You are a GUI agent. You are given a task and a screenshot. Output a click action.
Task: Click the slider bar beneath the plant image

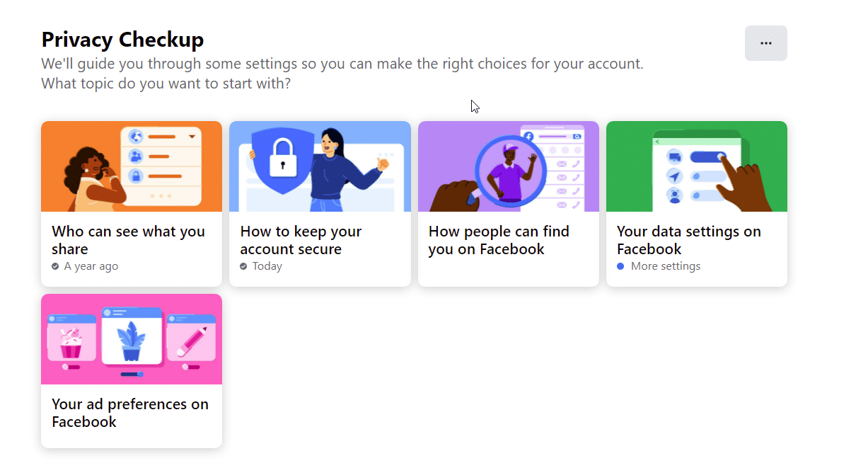132,374
